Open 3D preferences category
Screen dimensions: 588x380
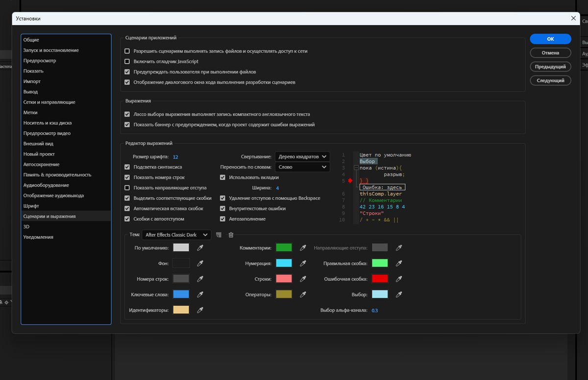point(66,227)
